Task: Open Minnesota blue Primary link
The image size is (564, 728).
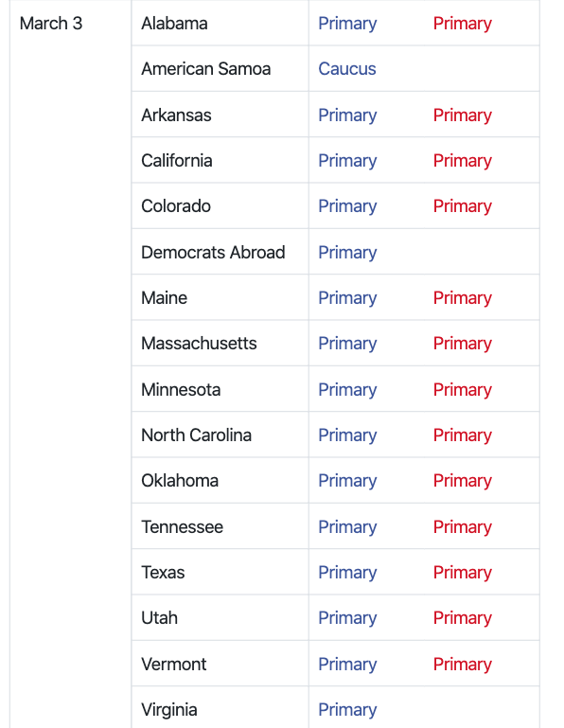Action: (347, 390)
